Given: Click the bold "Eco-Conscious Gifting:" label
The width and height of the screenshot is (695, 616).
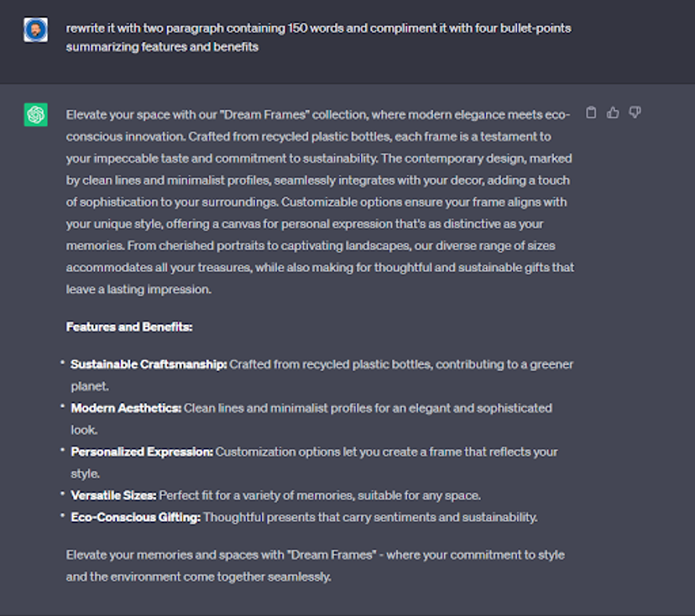Looking at the screenshot, I should pyautogui.click(x=136, y=517).
